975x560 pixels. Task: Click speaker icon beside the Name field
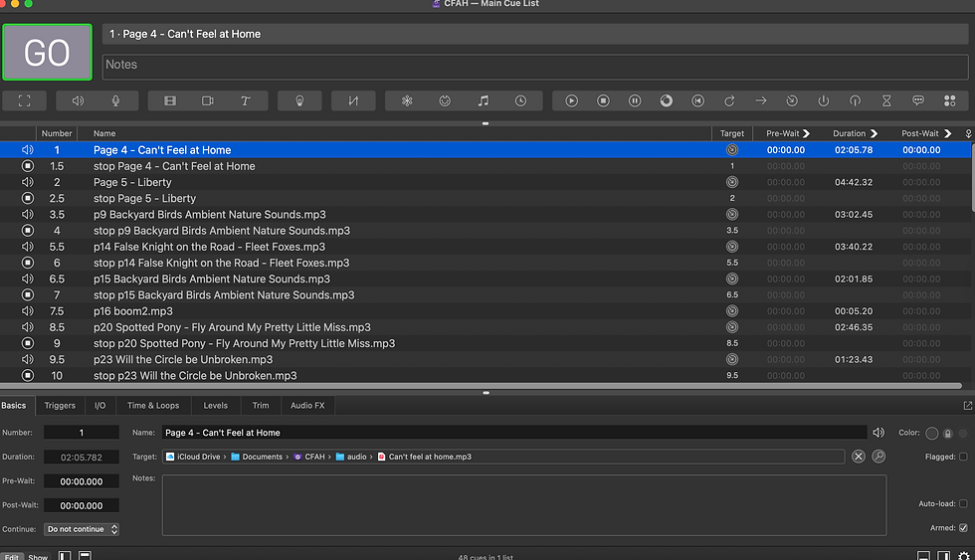878,433
